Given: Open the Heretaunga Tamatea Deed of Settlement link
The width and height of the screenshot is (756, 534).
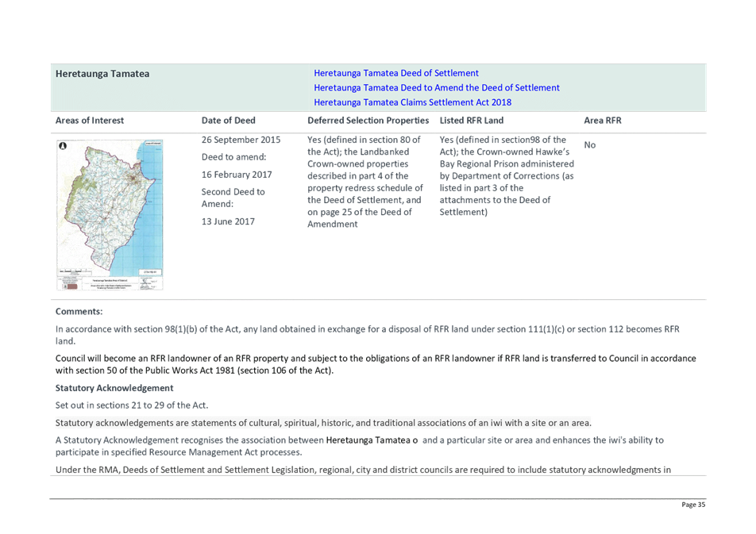Looking at the screenshot, I should coord(396,73).
